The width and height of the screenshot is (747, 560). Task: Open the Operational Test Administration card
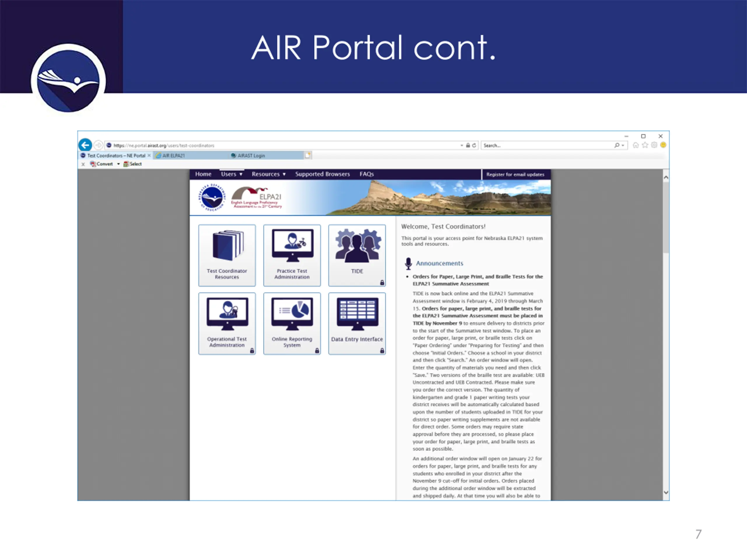(x=227, y=323)
